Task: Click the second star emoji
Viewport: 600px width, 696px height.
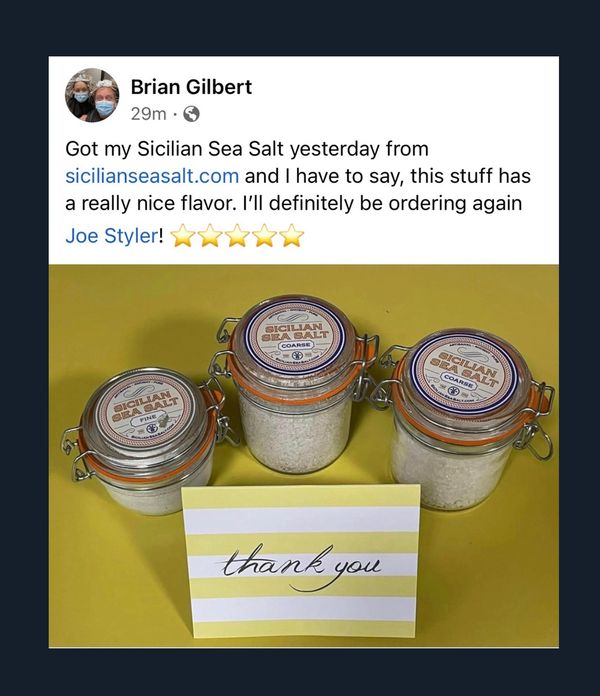Action: pos(210,235)
